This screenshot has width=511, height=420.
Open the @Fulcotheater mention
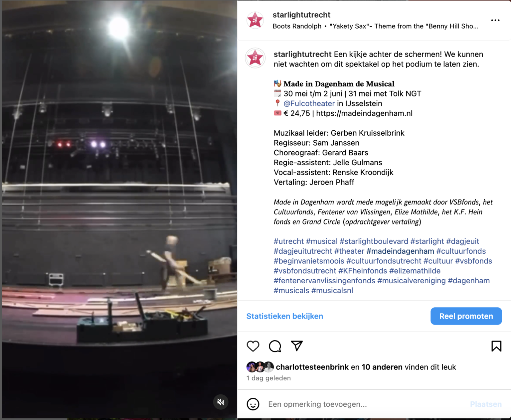click(x=309, y=103)
